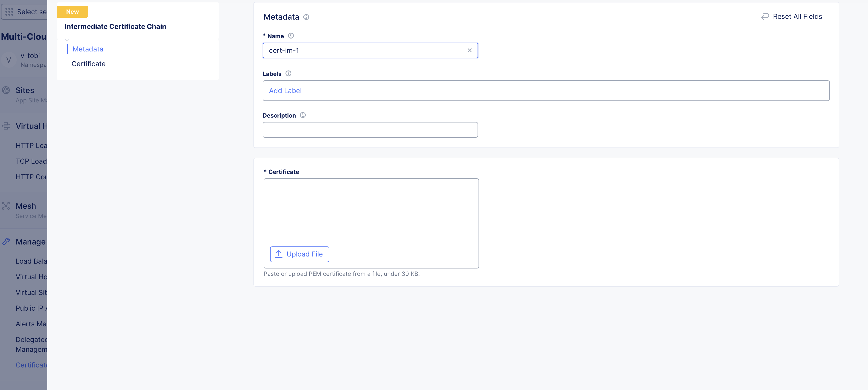Open Certificates link in Manage sidebar
The height and width of the screenshot is (390, 868).
[x=31, y=365]
